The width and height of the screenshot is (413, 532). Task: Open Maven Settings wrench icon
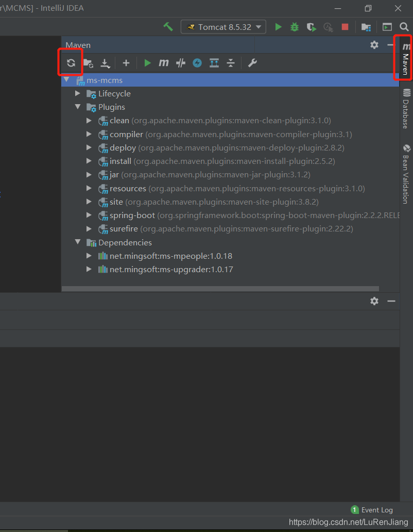(252, 63)
